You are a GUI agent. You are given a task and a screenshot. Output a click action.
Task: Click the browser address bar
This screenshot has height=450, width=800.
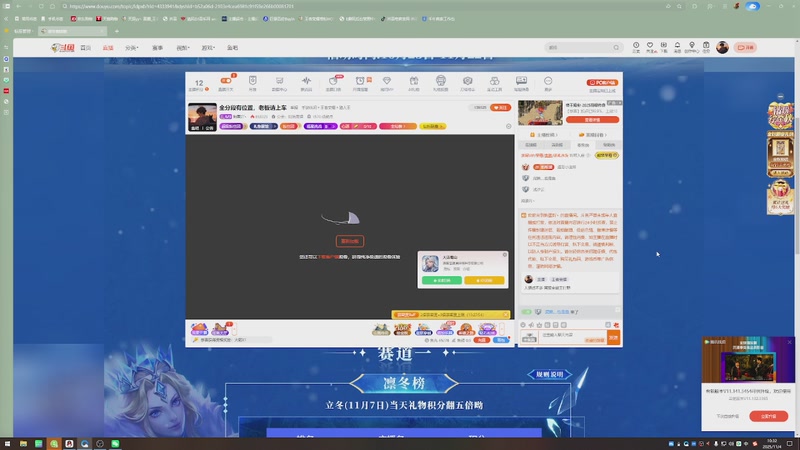(357, 6)
